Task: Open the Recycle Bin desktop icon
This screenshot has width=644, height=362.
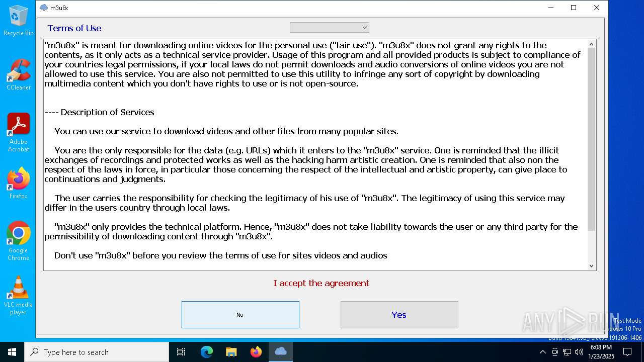Action: (19, 21)
